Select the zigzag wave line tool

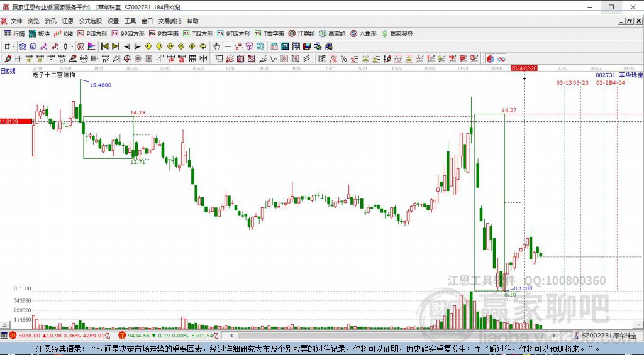click(274, 58)
